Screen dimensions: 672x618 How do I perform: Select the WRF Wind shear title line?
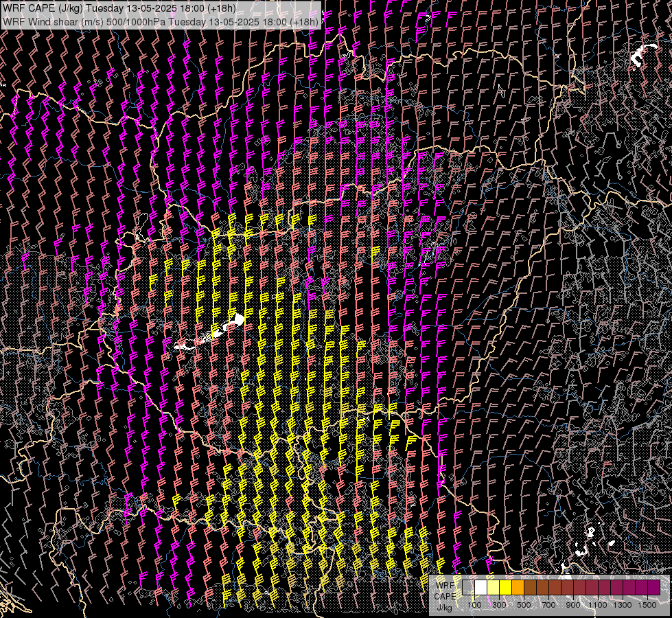coord(161,21)
